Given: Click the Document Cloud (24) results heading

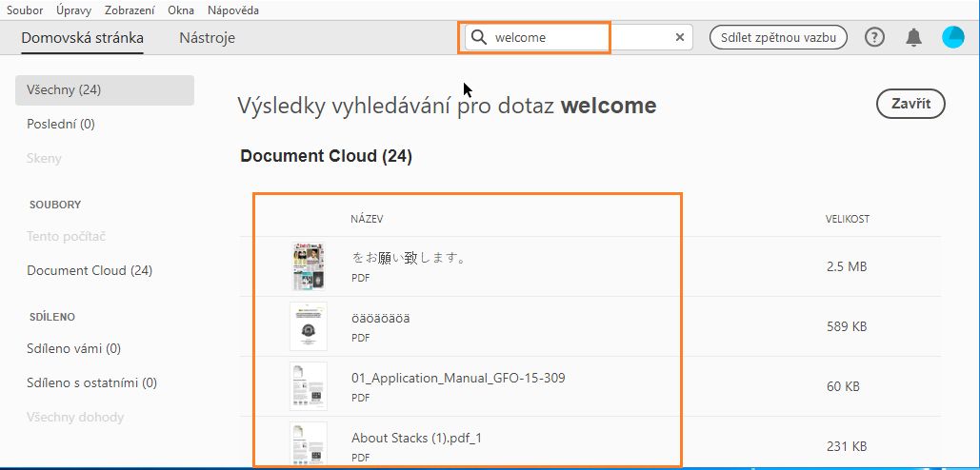Looking at the screenshot, I should click(327, 157).
